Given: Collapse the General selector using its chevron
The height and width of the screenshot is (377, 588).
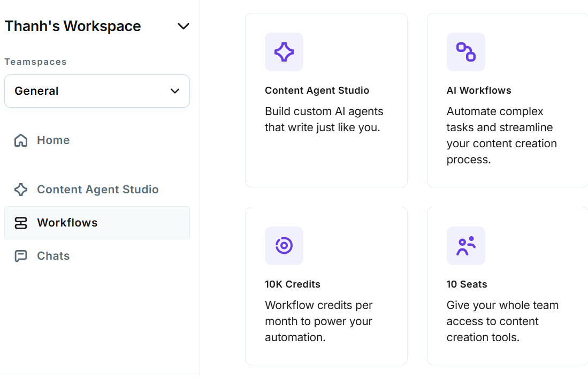Looking at the screenshot, I should (174, 91).
